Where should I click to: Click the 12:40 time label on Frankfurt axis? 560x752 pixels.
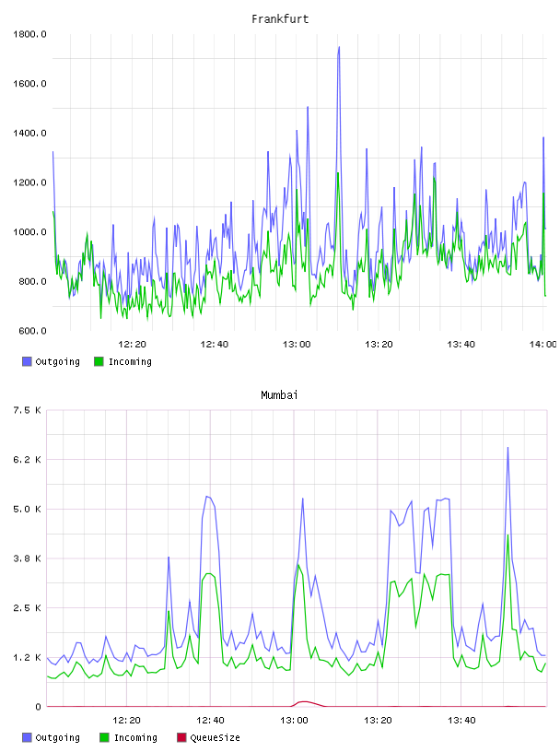(215, 344)
